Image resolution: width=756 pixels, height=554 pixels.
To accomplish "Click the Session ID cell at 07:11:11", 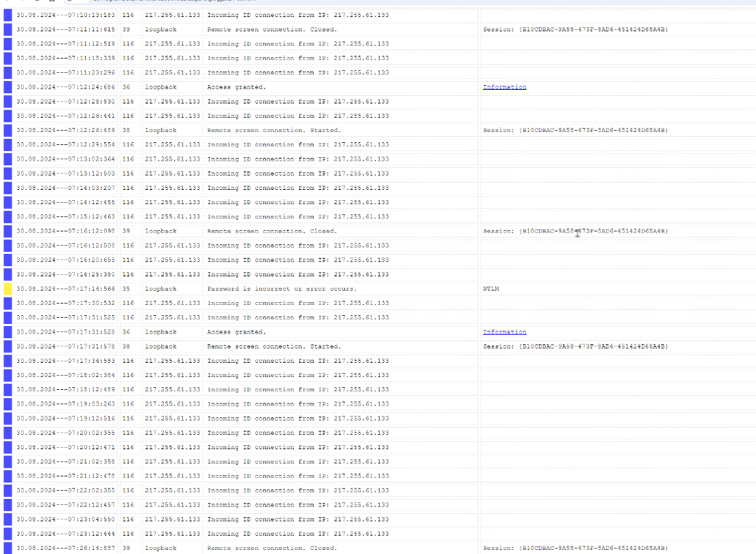I will click(x=575, y=29).
